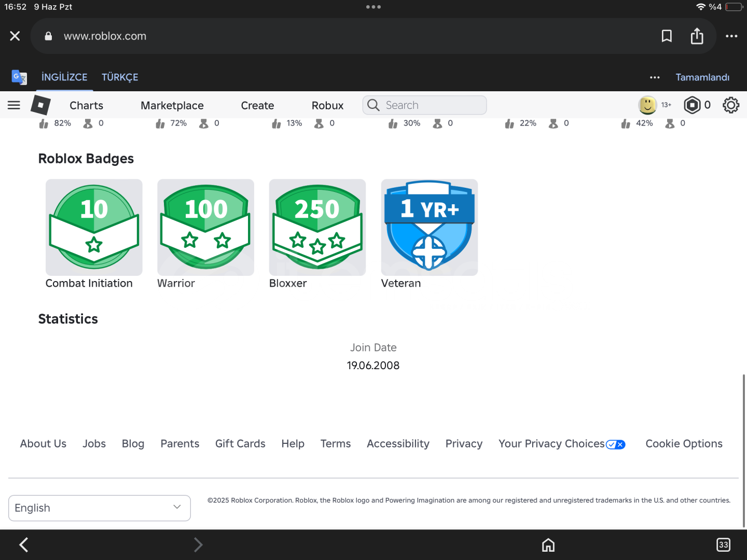The height and width of the screenshot is (560, 747).
Task: Open the Gift Cards link
Action: tap(240, 444)
